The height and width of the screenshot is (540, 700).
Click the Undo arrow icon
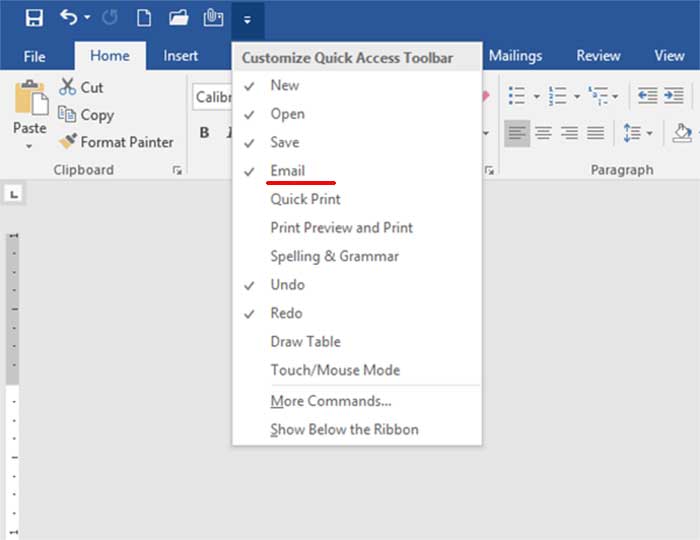click(68, 18)
